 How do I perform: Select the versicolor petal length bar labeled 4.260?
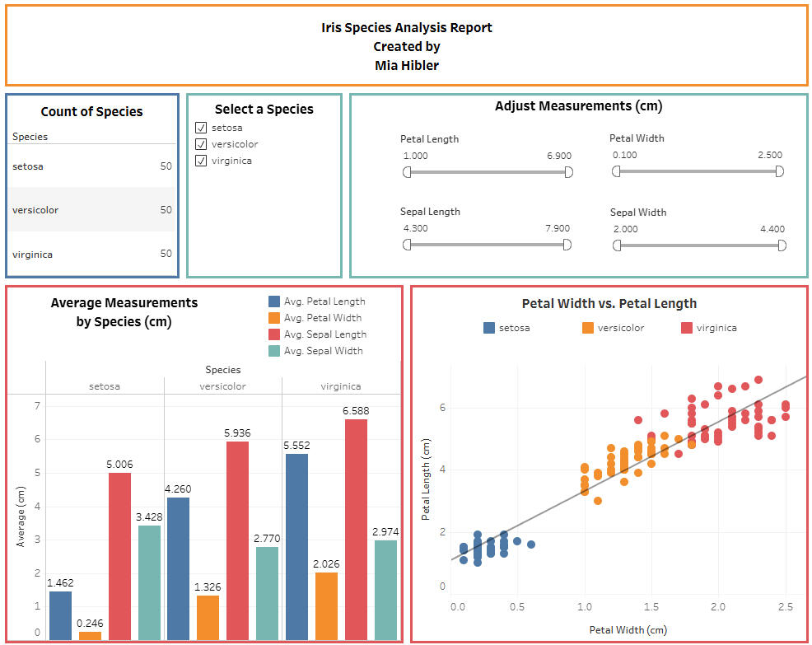179,568
